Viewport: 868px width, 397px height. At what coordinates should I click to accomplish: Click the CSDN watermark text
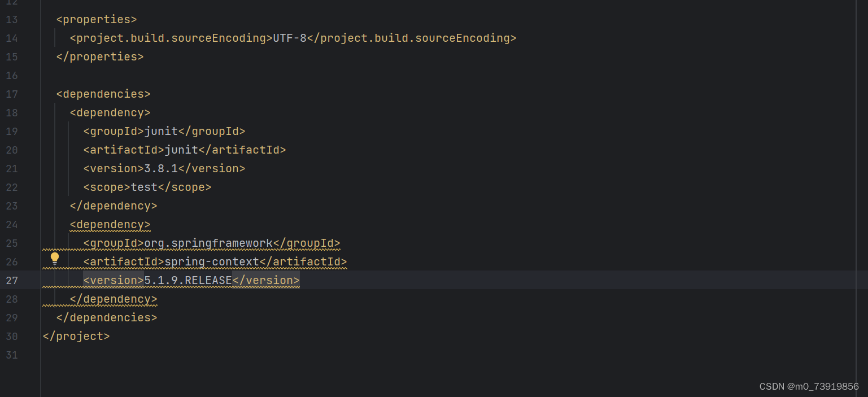click(x=809, y=386)
